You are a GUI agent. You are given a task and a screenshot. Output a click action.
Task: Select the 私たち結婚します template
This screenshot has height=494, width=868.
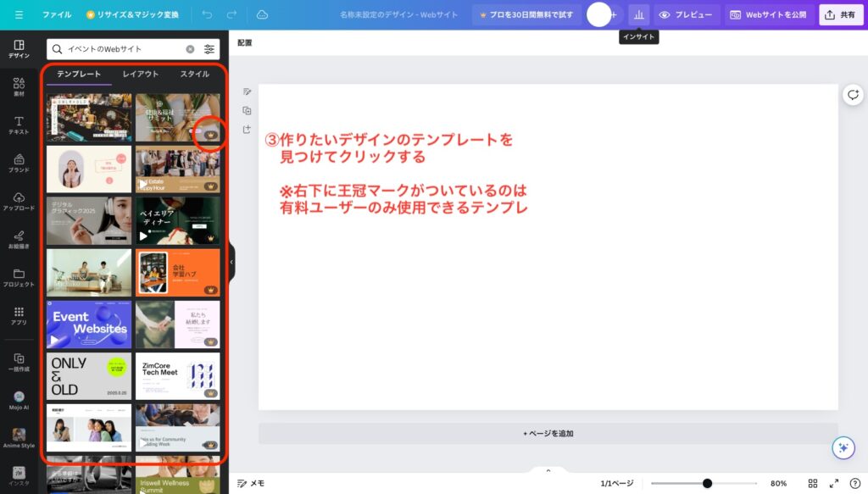(178, 325)
